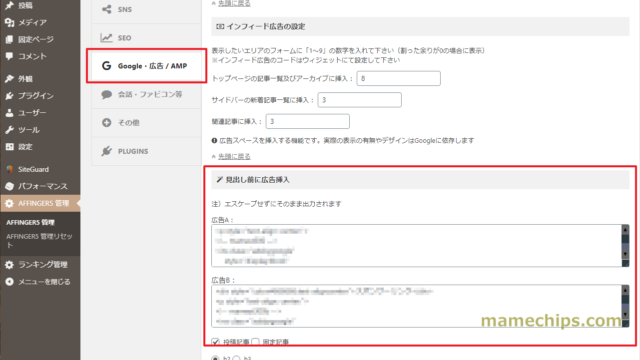Toggle the 投稿記事 checkbox

click(216, 342)
